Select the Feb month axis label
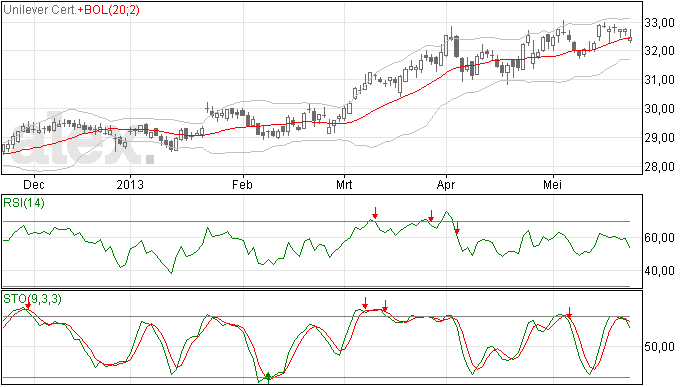The width and height of the screenshot is (690, 387). click(242, 184)
